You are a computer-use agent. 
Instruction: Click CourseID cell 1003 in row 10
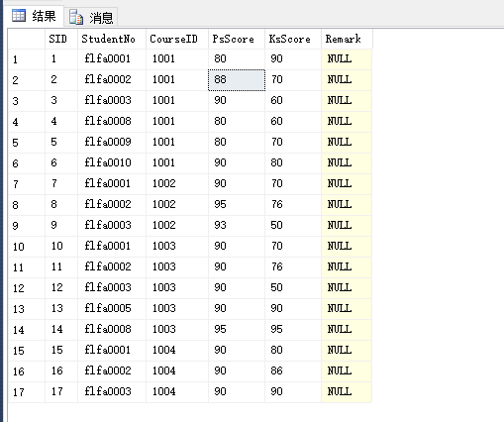[x=177, y=247]
